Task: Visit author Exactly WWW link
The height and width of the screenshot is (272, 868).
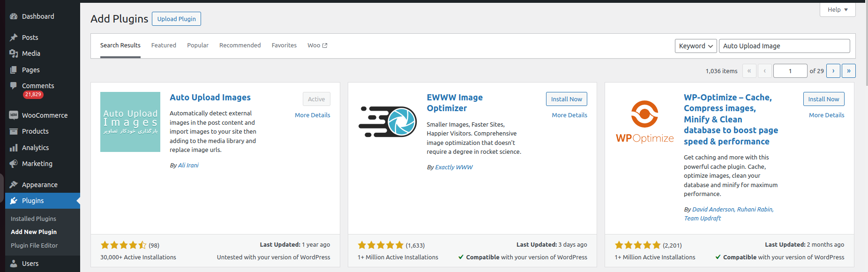Action: tap(454, 167)
